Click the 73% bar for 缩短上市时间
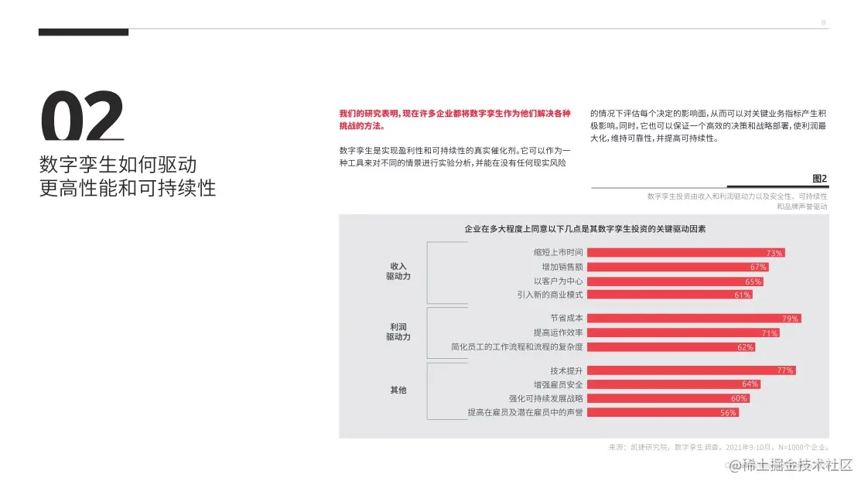868x488 pixels. click(686, 253)
